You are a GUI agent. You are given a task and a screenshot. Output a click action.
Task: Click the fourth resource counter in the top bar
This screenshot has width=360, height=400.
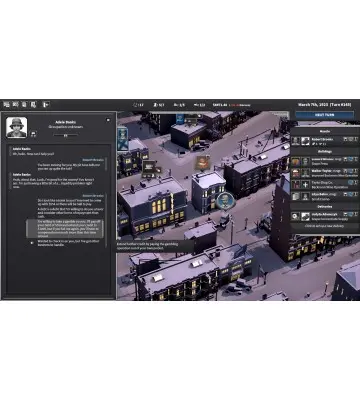(199, 105)
